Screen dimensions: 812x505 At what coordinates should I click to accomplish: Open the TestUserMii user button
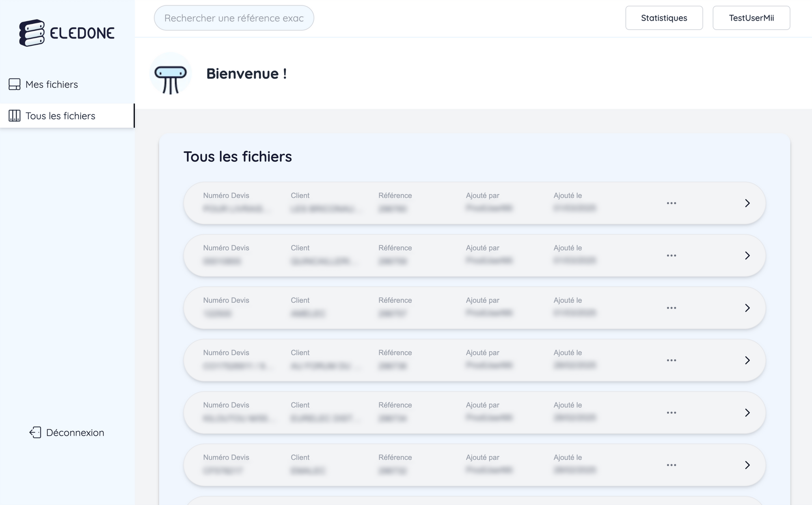(x=752, y=18)
